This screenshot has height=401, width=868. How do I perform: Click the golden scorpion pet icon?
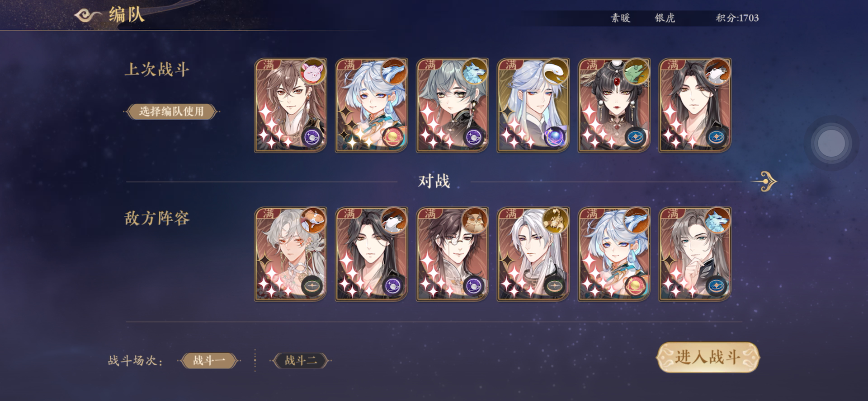556,220
